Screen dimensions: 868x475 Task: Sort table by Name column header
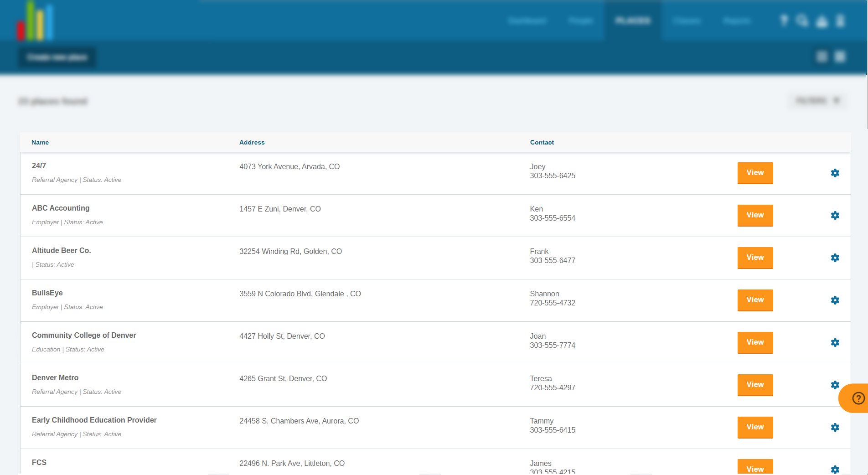point(40,142)
